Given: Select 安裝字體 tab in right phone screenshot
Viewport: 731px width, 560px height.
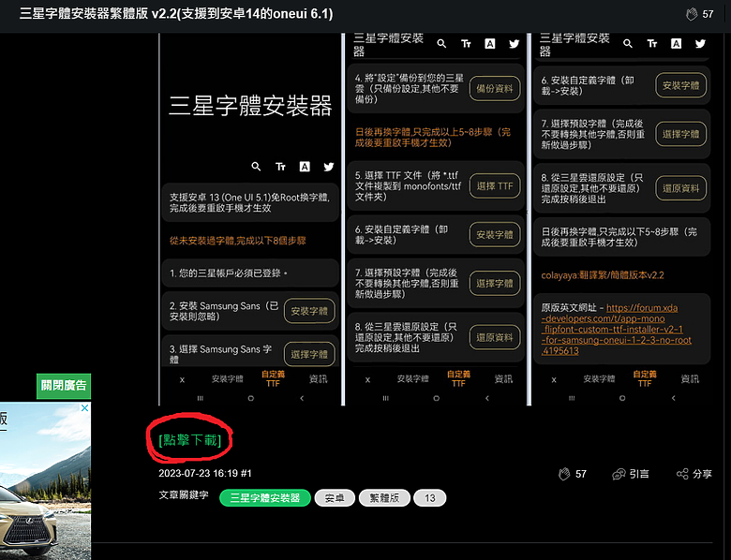Looking at the screenshot, I should pos(599,379).
